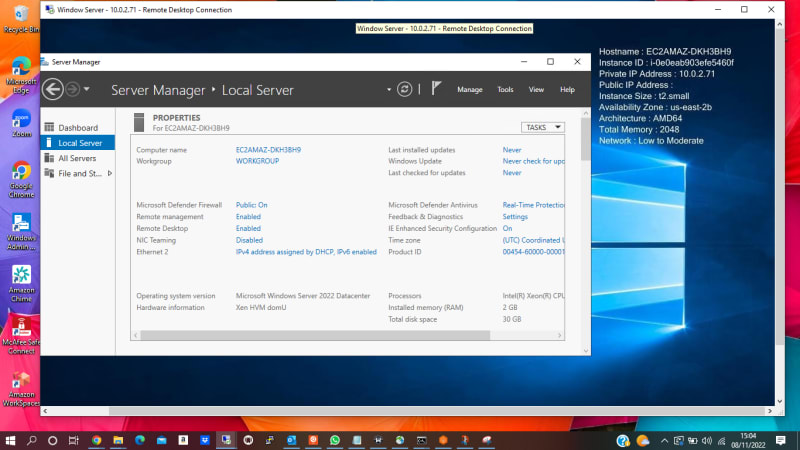Show hidden system tray icons chevron
This screenshot has width=800, height=450.
664,441
